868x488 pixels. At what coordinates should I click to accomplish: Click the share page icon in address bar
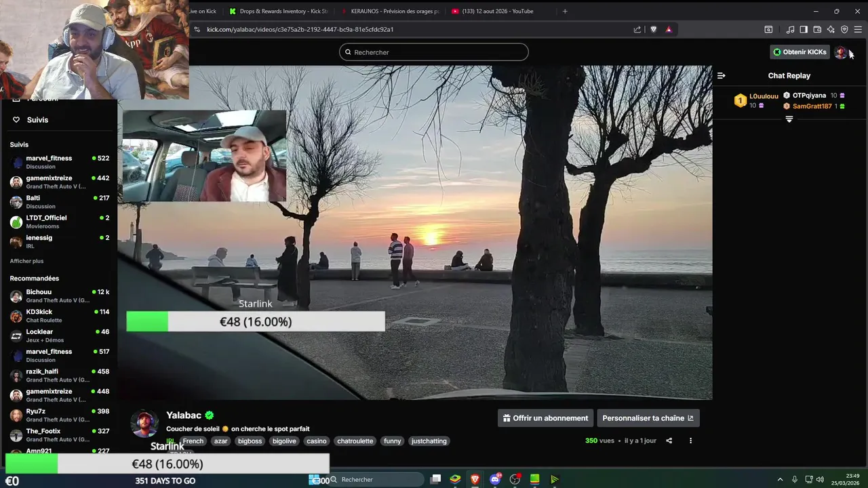click(637, 29)
